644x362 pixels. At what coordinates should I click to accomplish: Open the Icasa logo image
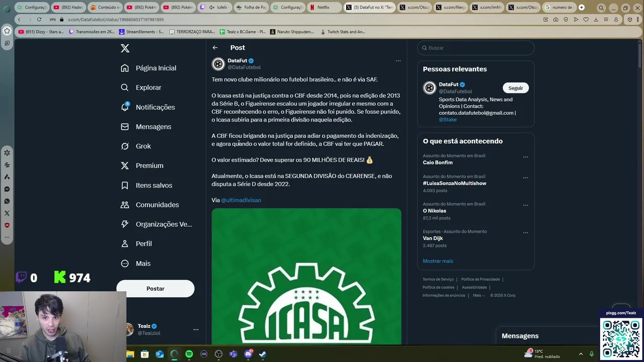(306, 277)
